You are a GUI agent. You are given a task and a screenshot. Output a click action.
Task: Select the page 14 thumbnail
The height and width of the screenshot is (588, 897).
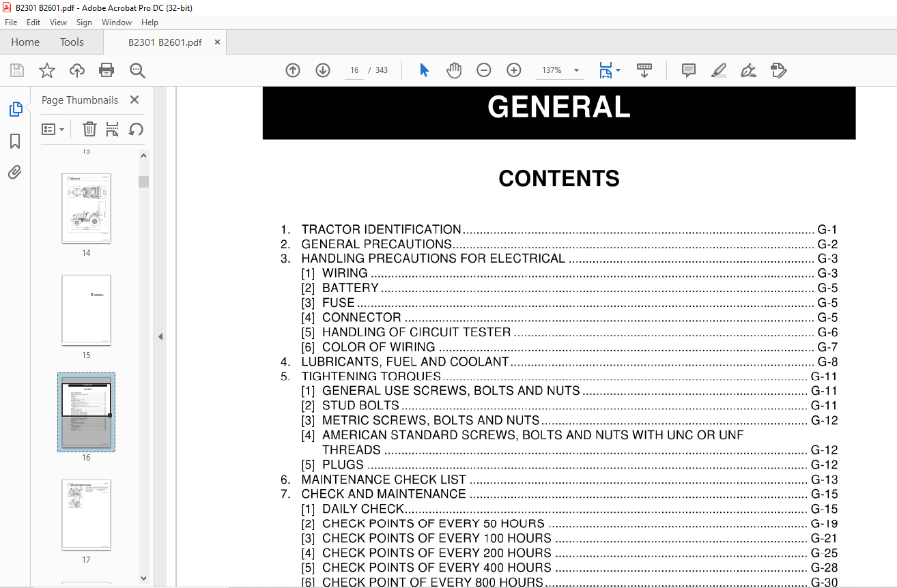tap(86, 208)
